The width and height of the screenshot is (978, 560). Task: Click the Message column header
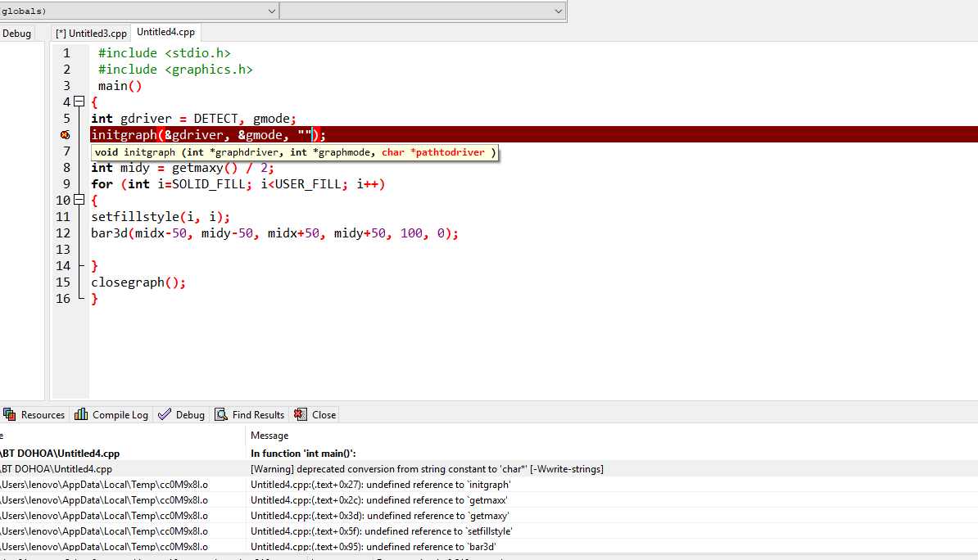tap(269, 436)
